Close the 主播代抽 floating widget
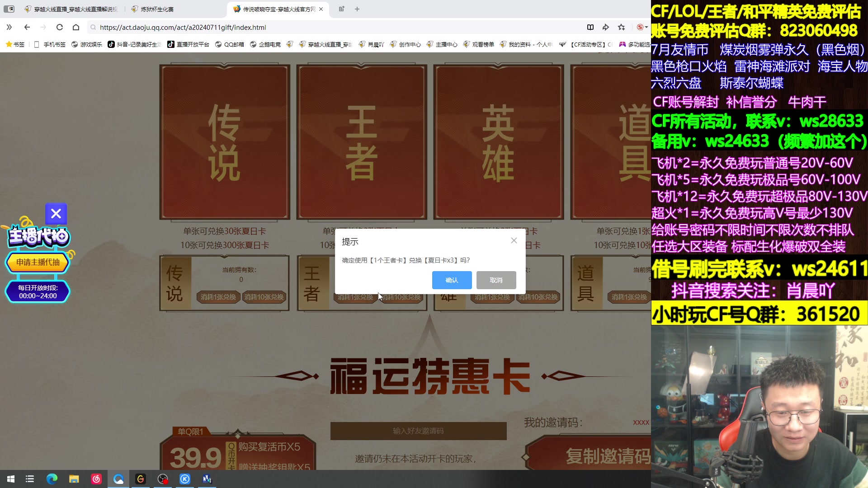Image resolution: width=868 pixels, height=488 pixels. pyautogui.click(x=56, y=214)
